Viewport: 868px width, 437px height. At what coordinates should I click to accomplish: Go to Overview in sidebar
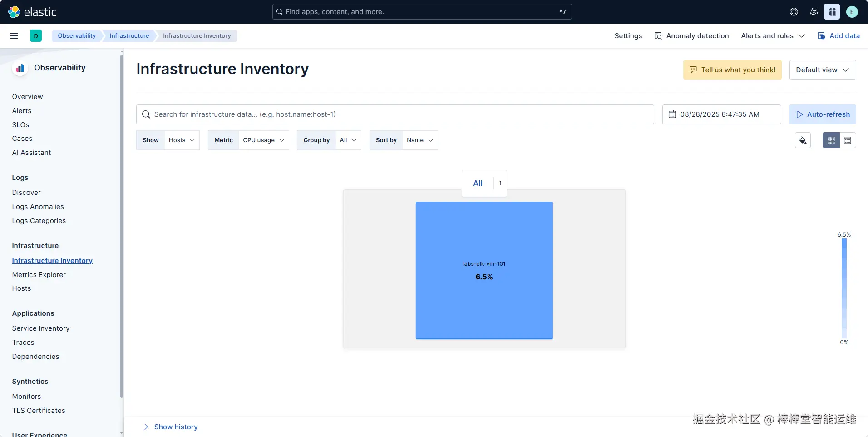[28, 97]
